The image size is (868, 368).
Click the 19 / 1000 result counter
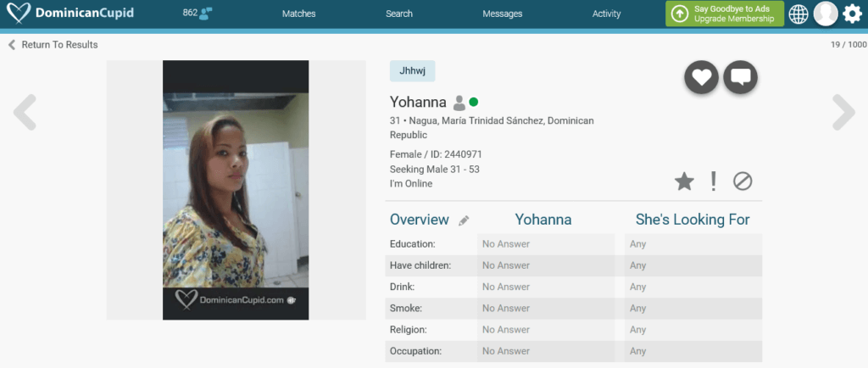click(x=849, y=45)
